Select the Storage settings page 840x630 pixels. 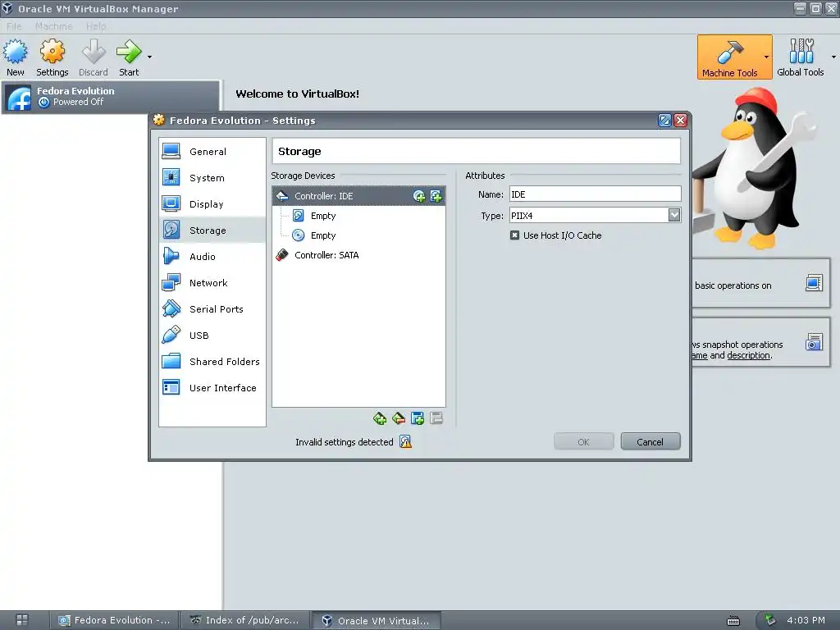(212, 231)
